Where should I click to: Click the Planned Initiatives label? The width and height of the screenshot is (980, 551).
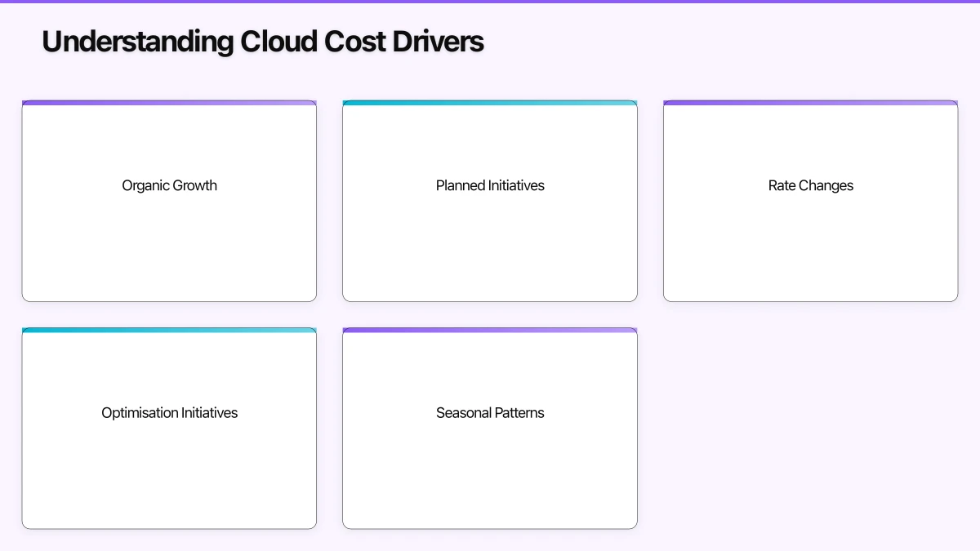click(490, 185)
